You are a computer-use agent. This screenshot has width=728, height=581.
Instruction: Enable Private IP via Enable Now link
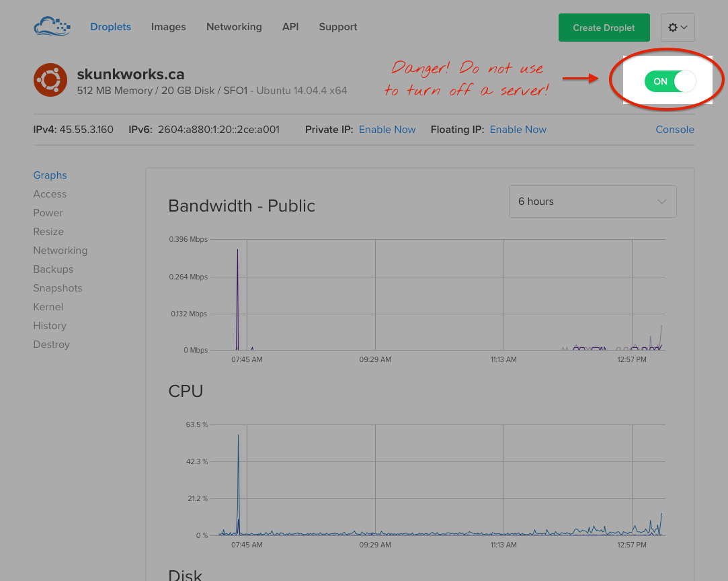tap(387, 130)
